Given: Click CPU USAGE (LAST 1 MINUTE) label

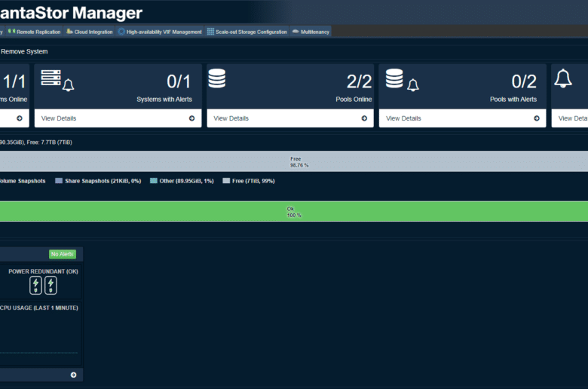Looking at the screenshot, I should pyautogui.click(x=39, y=308).
